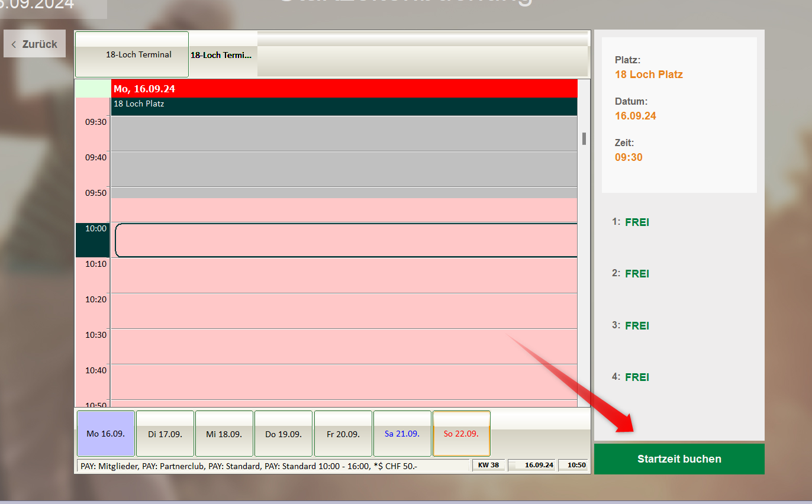Image resolution: width=812 pixels, height=504 pixels.
Task: Go to Saturday Sa 21.09. day
Action: coord(402,434)
